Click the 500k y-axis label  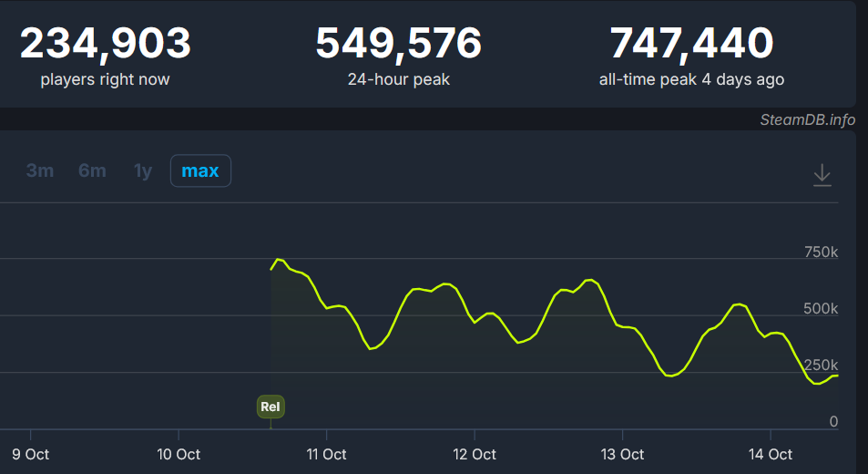(821, 308)
